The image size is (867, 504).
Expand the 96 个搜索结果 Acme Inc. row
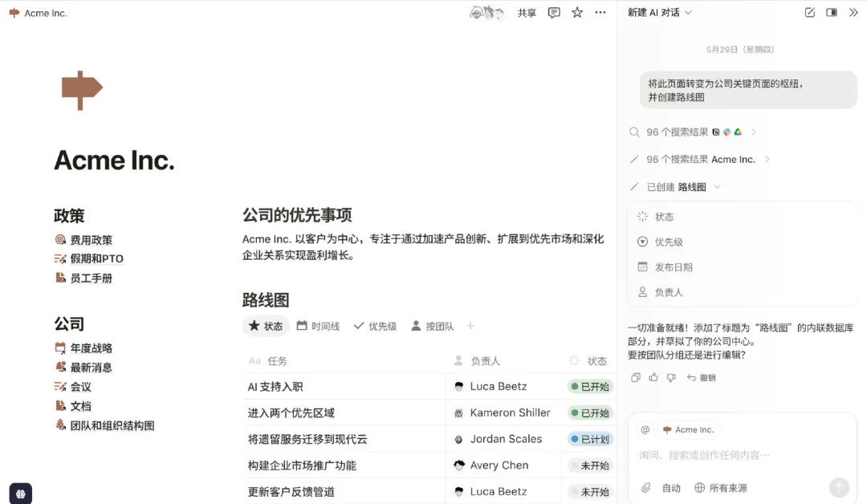[x=700, y=159]
